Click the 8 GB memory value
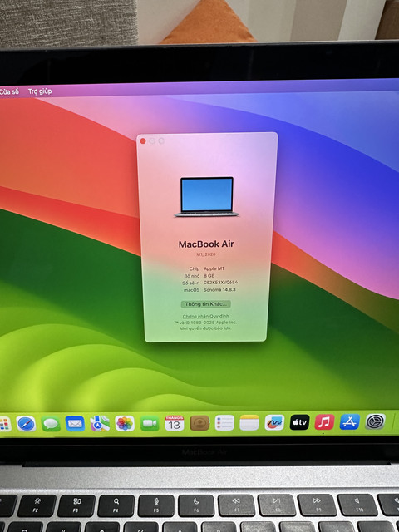Image resolution: width=399 pixels, height=532 pixels. click(209, 276)
